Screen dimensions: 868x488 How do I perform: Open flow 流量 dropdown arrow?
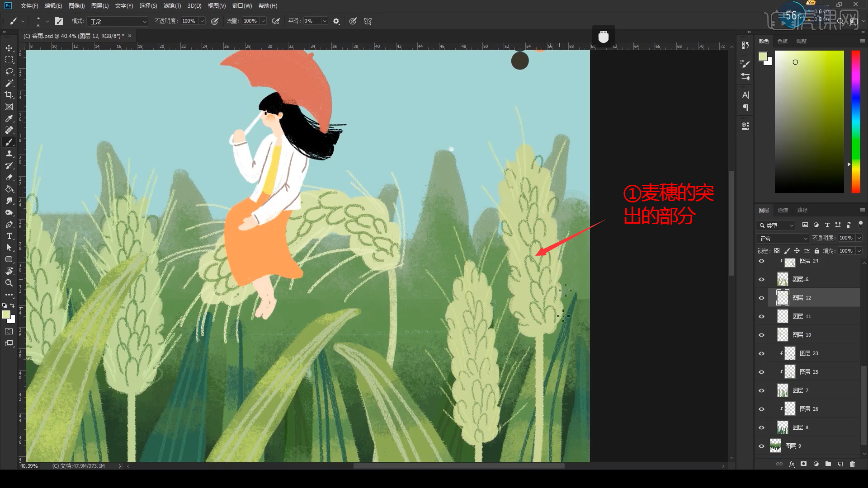[x=263, y=21]
